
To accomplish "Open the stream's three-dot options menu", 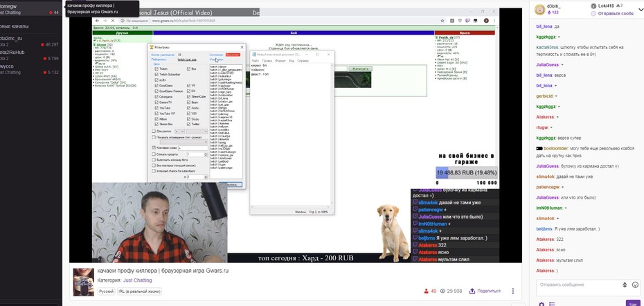I will 512,291.
